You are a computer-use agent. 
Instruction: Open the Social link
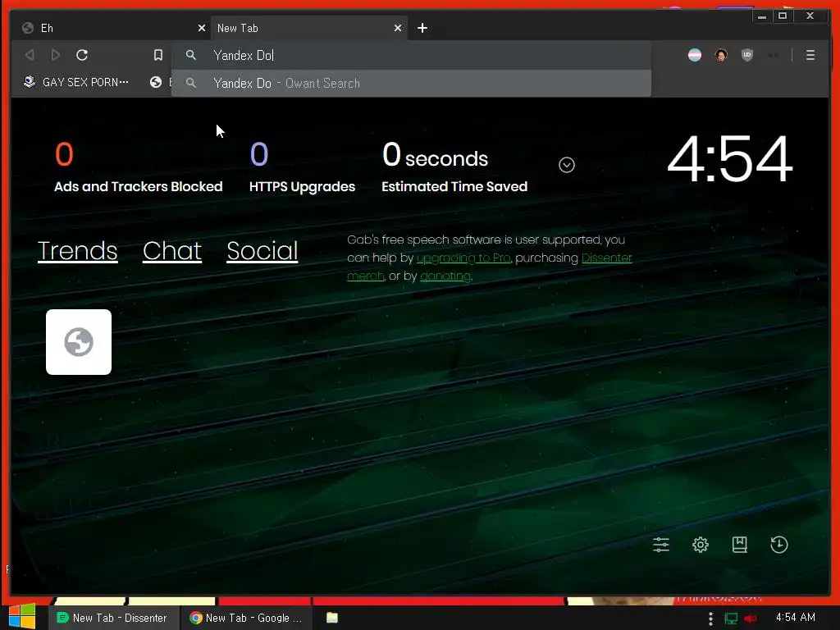pos(262,251)
